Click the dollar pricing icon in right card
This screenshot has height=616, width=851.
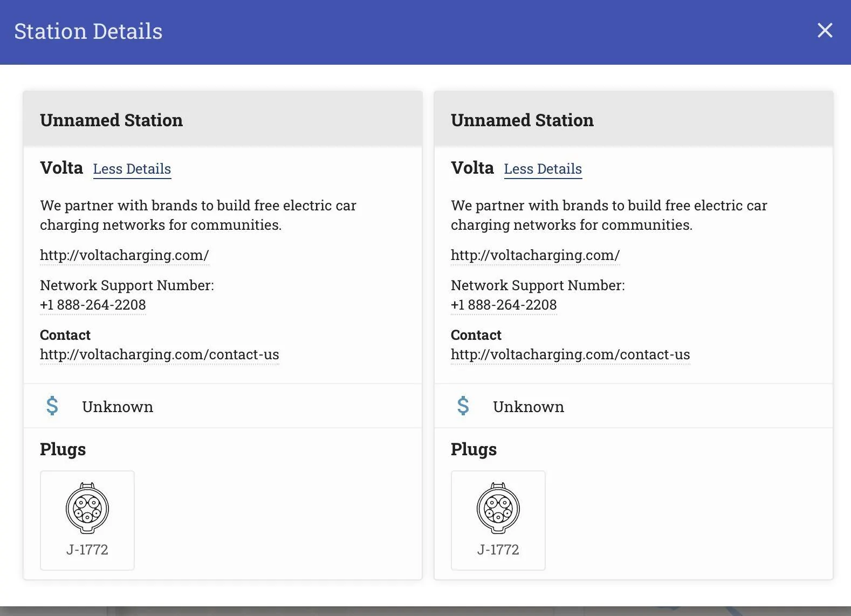463,406
